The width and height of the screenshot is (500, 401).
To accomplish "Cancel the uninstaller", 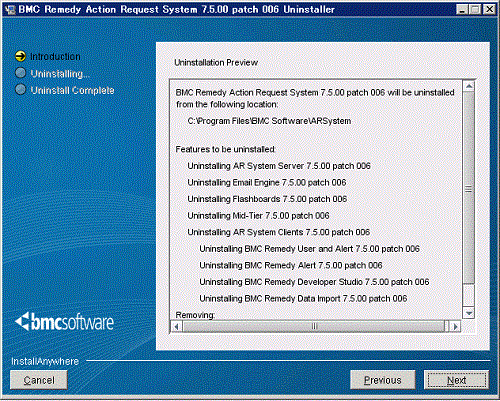I will 39,380.
